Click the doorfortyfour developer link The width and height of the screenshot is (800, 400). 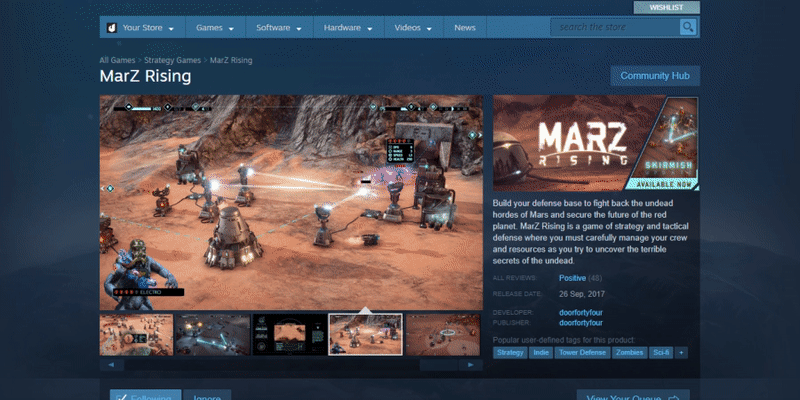(581, 312)
